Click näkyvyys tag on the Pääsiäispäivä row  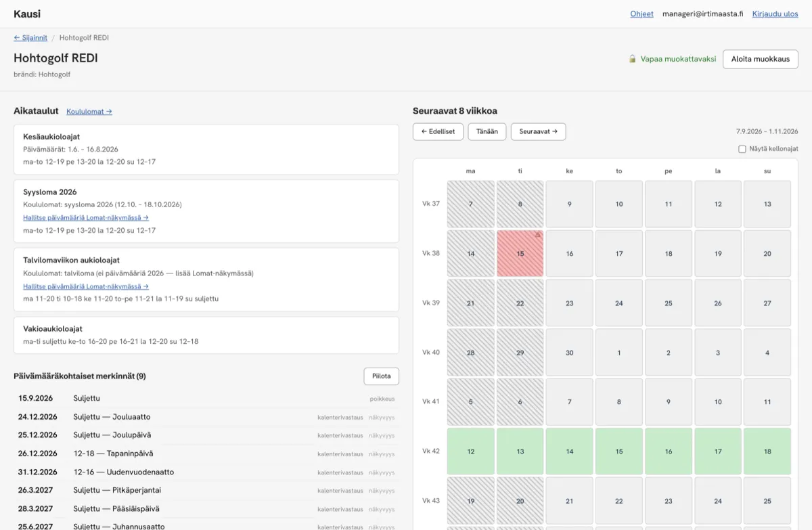pos(382,509)
